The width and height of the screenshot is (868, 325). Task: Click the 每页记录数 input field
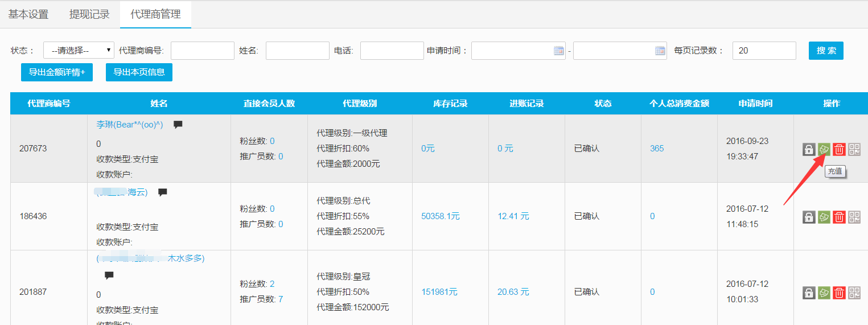[x=764, y=51]
